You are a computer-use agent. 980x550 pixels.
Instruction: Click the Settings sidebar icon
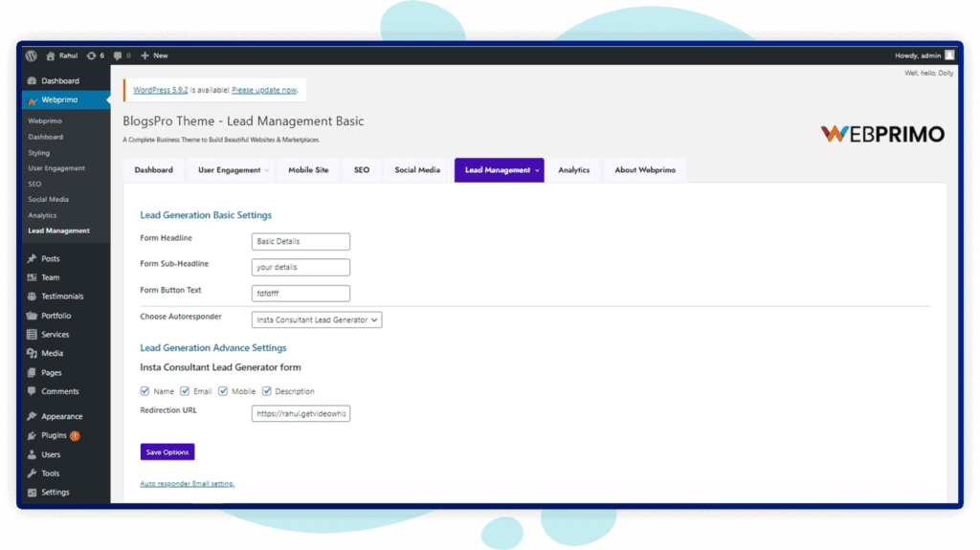point(32,493)
